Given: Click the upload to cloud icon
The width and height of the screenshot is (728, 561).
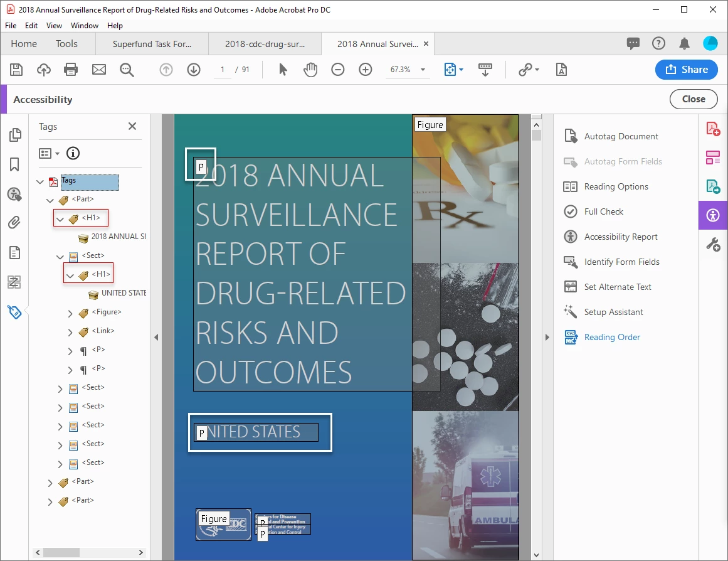Looking at the screenshot, I should [44, 70].
